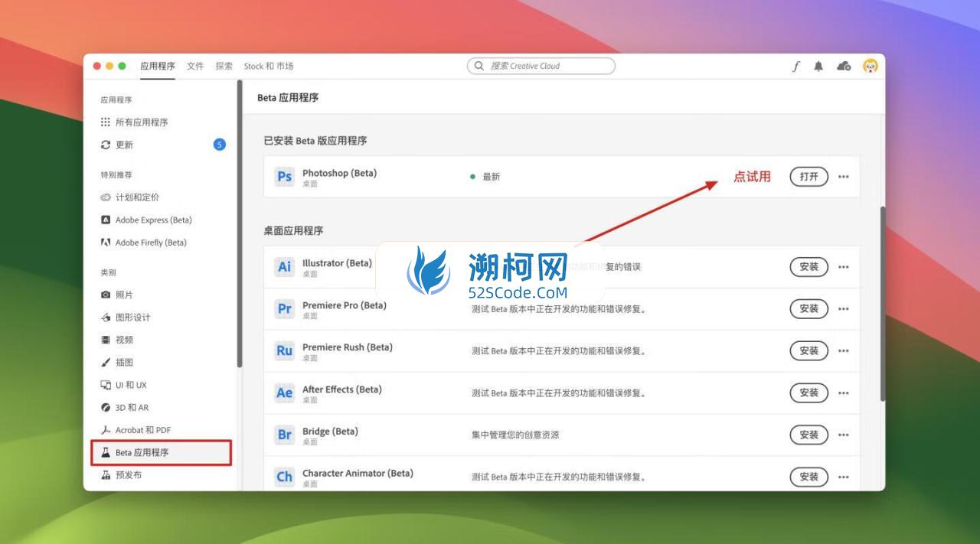Select 所有应用程序 in the sidebar
Image resolution: width=980 pixels, height=544 pixels.
tap(134, 122)
